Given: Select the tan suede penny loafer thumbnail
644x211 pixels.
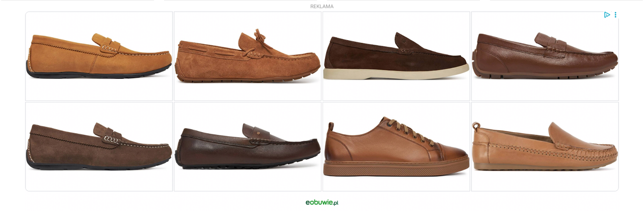Looking at the screenshot, I should pyautogui.click(x=99, y=56).
